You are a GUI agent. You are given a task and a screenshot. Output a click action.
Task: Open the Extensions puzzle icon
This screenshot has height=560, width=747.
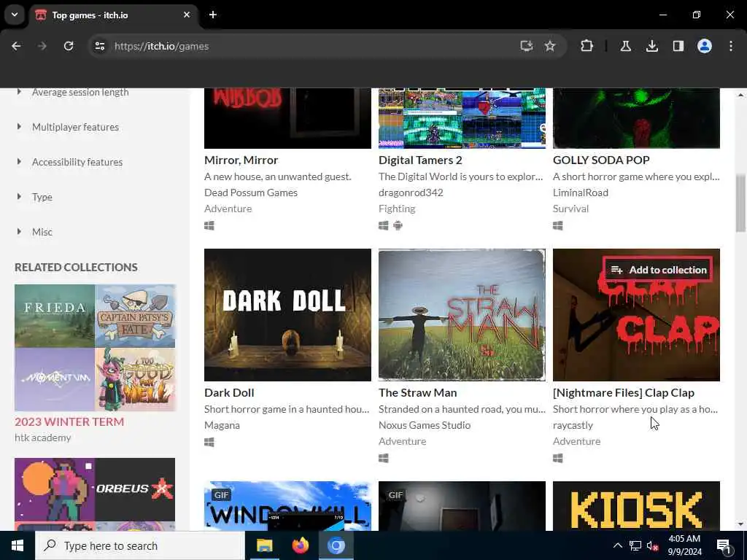587,46
